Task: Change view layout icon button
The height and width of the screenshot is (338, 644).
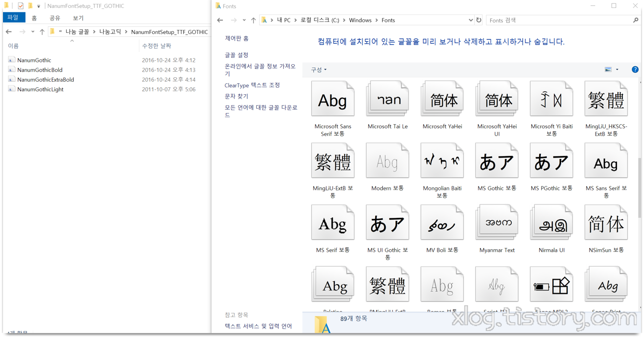Action: [608, 70]
